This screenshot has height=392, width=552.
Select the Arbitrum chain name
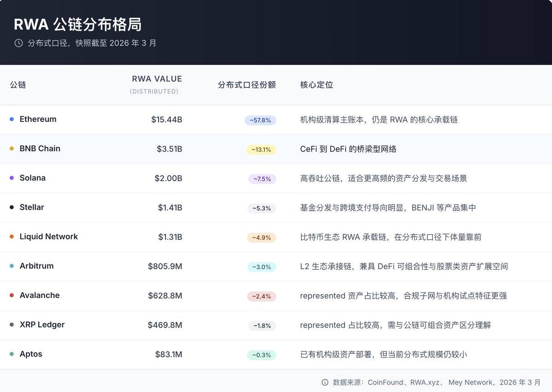37,266
